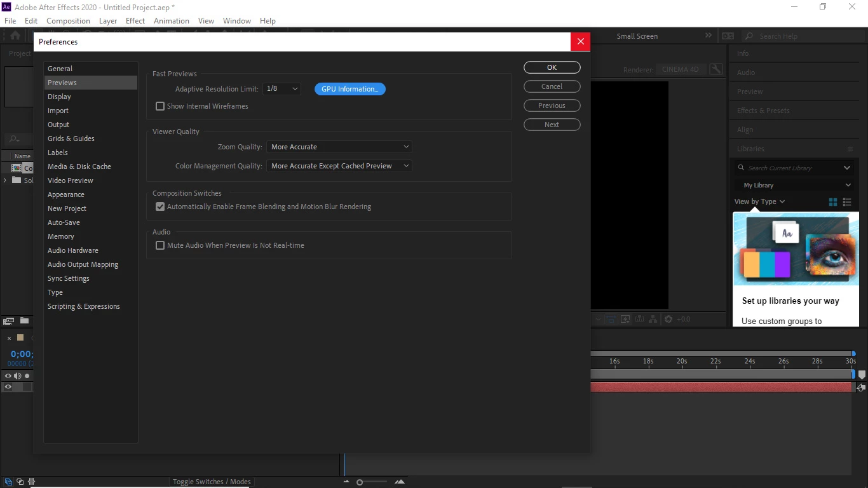The image size is (868, 488).
Task: Click zoom out mountains icon in timeline
Action: coord(346,482)
